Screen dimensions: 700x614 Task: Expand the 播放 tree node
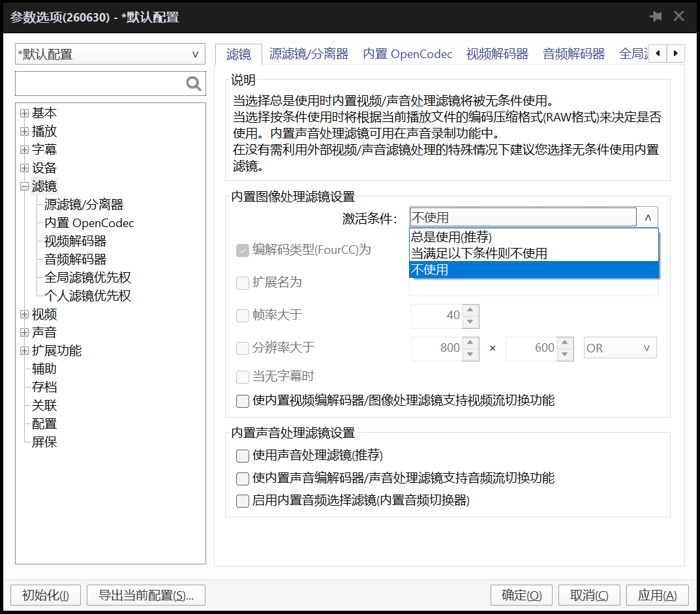25,131
